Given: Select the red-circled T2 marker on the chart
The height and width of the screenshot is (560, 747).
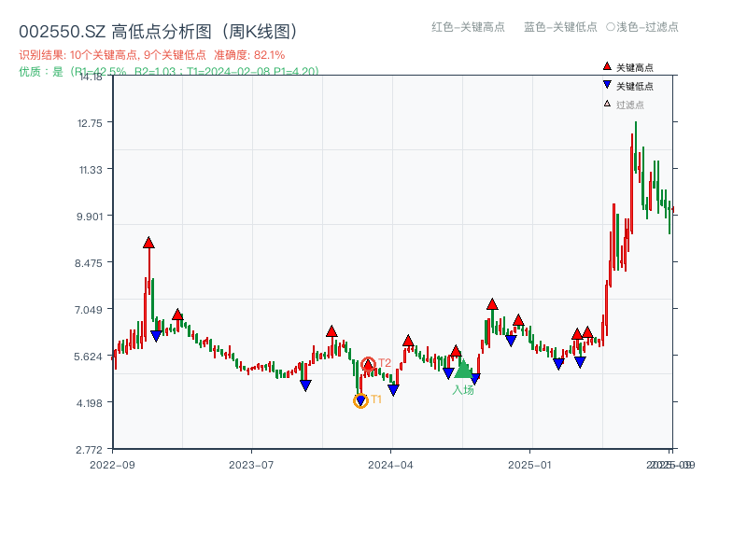Looking at the screenshot, I should [x=368, y=362].
